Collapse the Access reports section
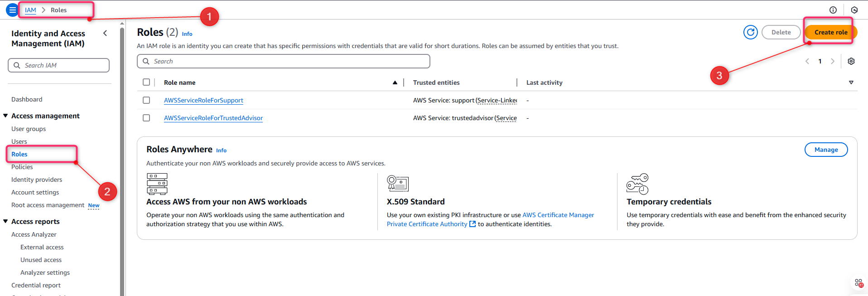The image size is (868, 296). (x=5, y=222)
